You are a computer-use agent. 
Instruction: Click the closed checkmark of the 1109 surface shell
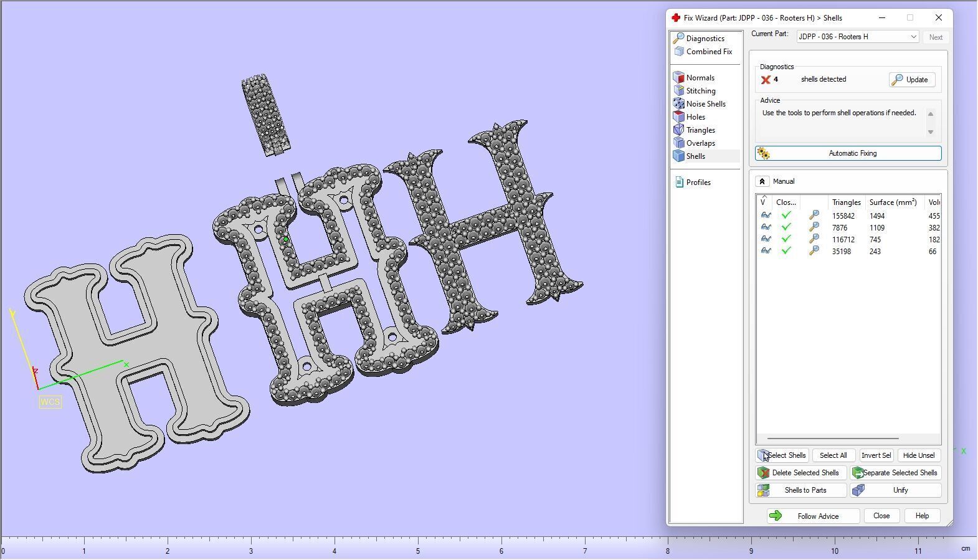tap(786, 227)
